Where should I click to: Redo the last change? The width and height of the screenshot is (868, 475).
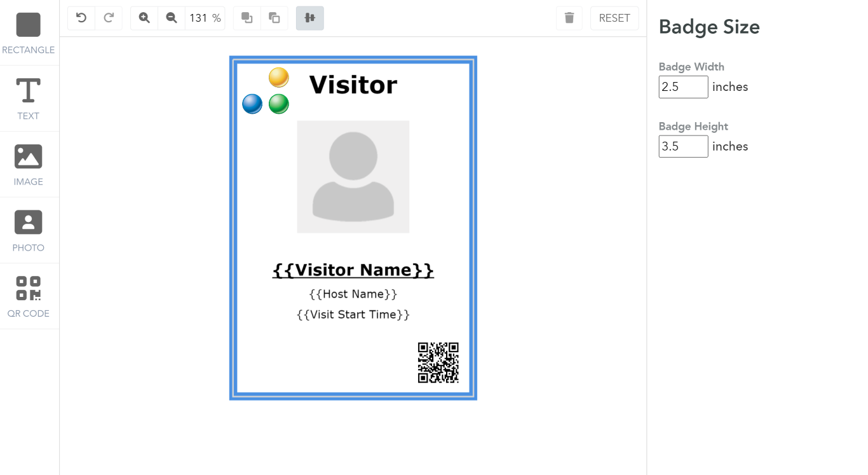(x=109, y=18)
